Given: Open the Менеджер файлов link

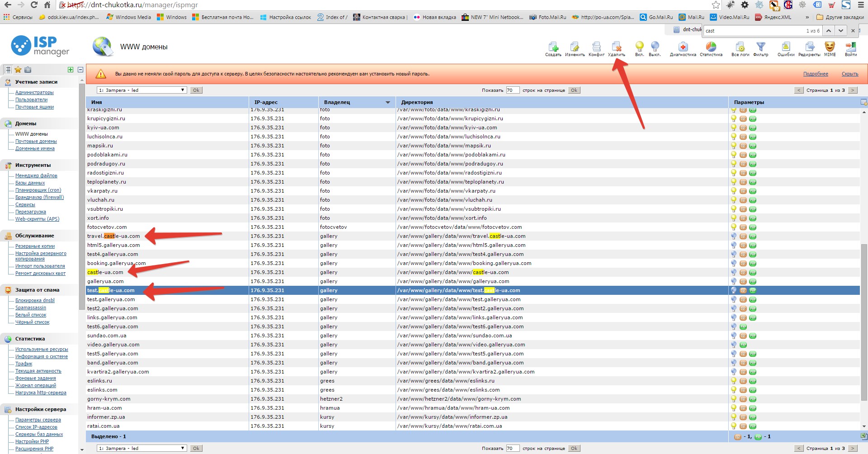Looking at the screenshot, I should (x=36, y=175).
